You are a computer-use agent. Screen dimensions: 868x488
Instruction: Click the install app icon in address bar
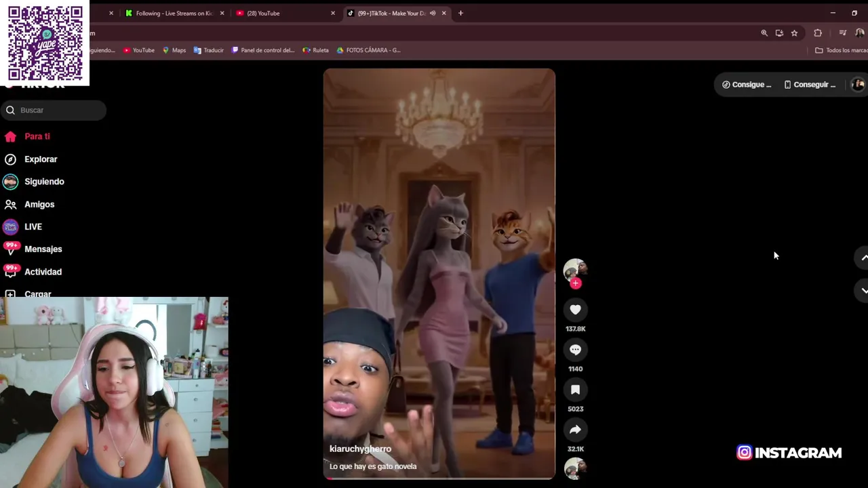pos(779,33)
